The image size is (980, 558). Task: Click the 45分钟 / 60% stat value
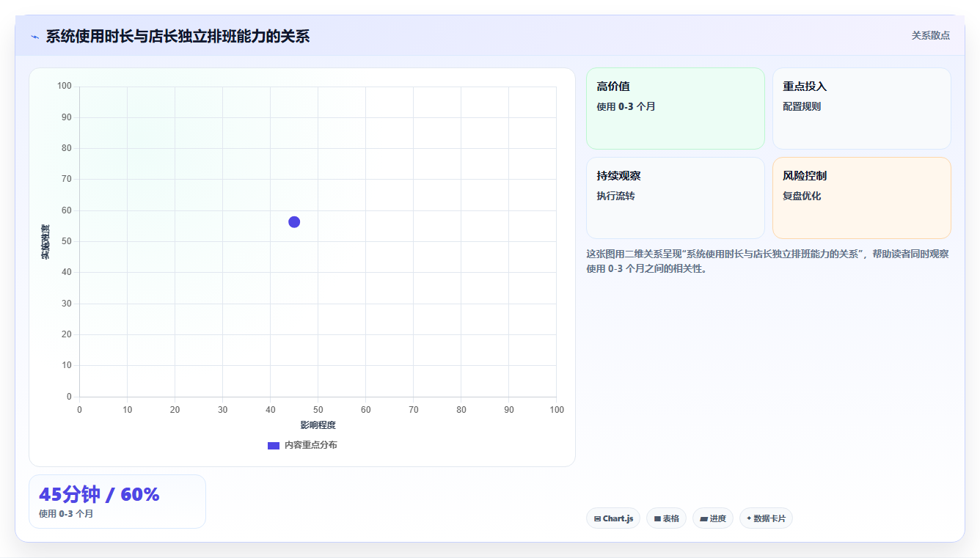click(99, 495)
